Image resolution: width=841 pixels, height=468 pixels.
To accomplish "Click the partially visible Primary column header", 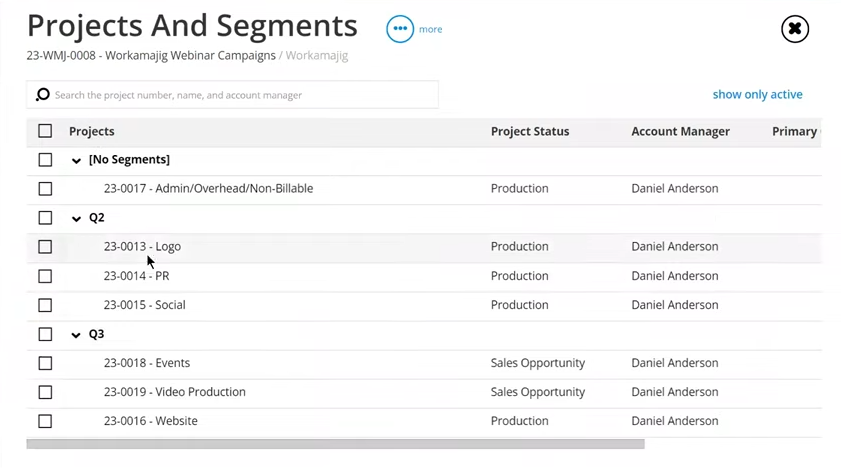I will pyautogui.click(x=796, y=131).
